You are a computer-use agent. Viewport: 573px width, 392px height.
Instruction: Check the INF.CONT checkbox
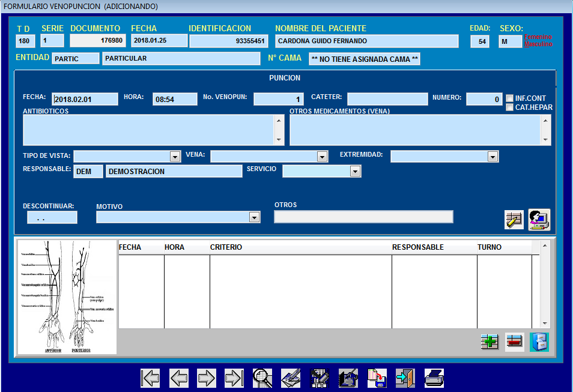pyautogui.click(x=510, y=98)
